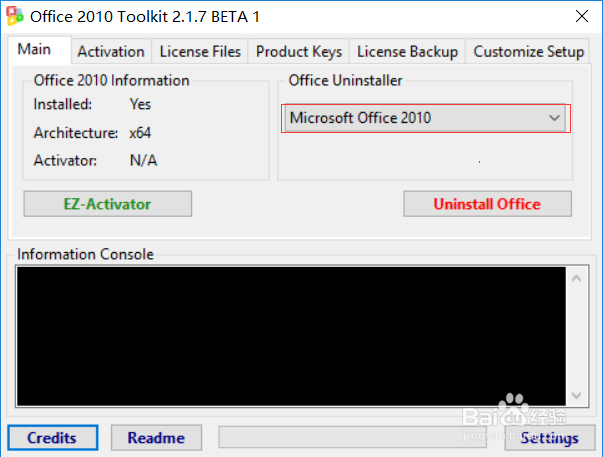Close the Office 2010 Toolkit window

(580, 17)
